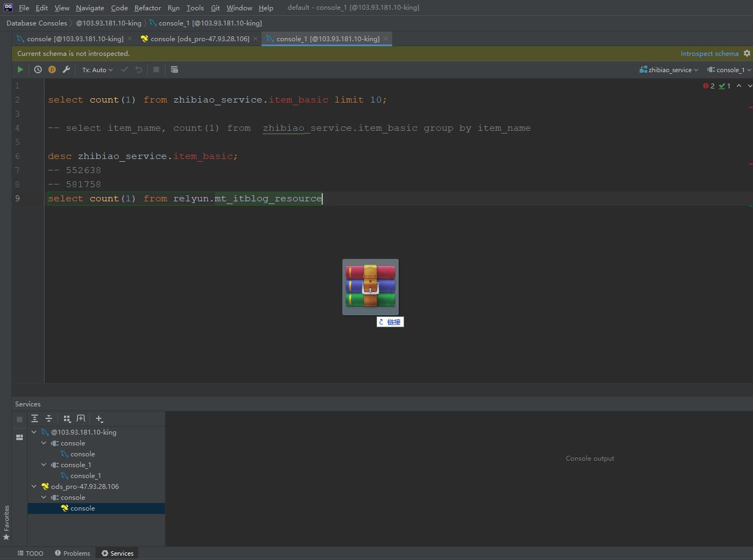
Task: Click the DataGrip logo icon
Action: tap(8, 7)
